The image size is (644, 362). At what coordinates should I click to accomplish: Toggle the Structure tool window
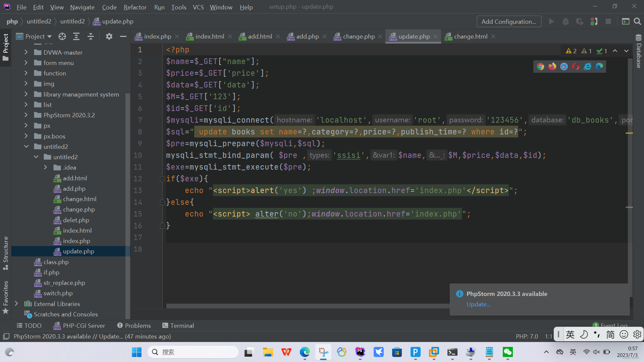[5, 253]
